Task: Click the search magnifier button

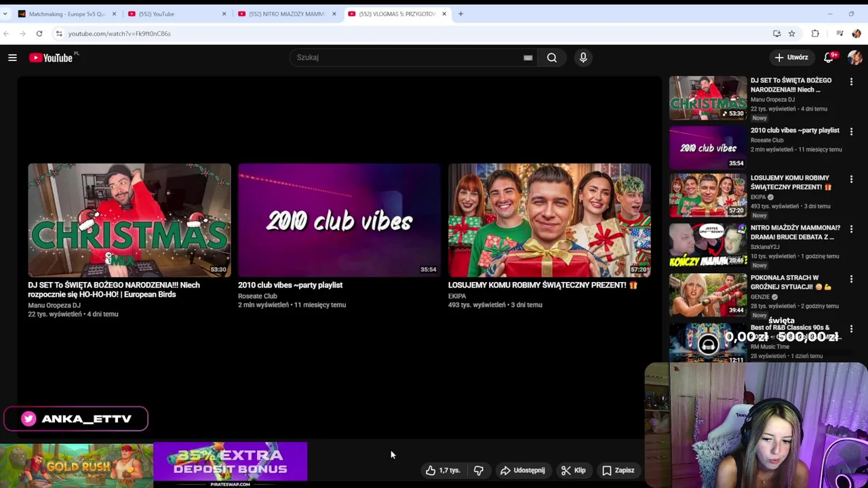Action: point(552,58)
